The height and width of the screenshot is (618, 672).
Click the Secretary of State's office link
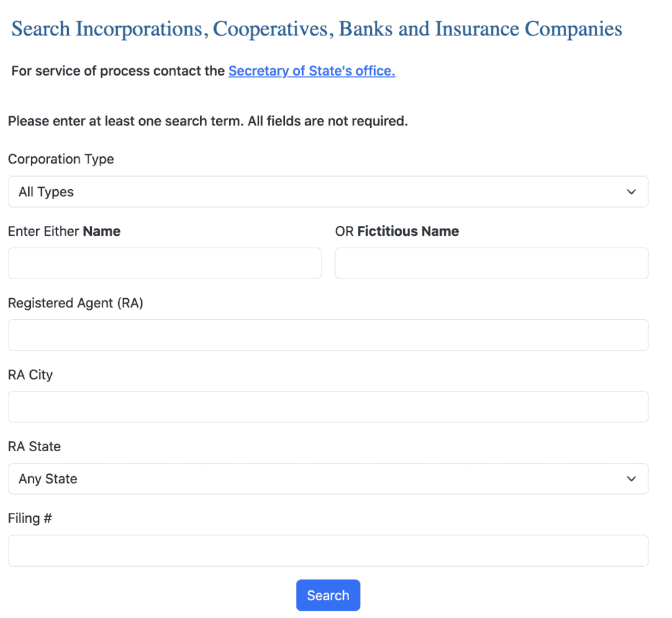click(312, 71)
